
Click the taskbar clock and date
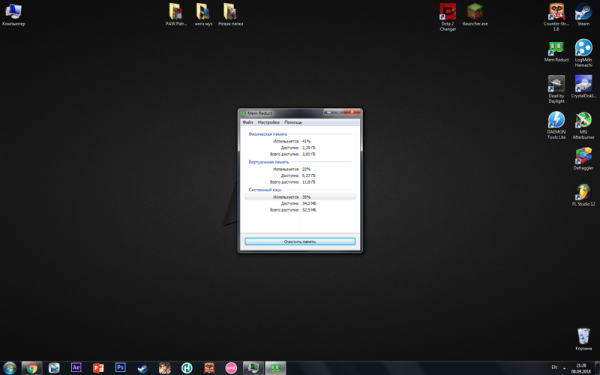(x=581, y=368)
